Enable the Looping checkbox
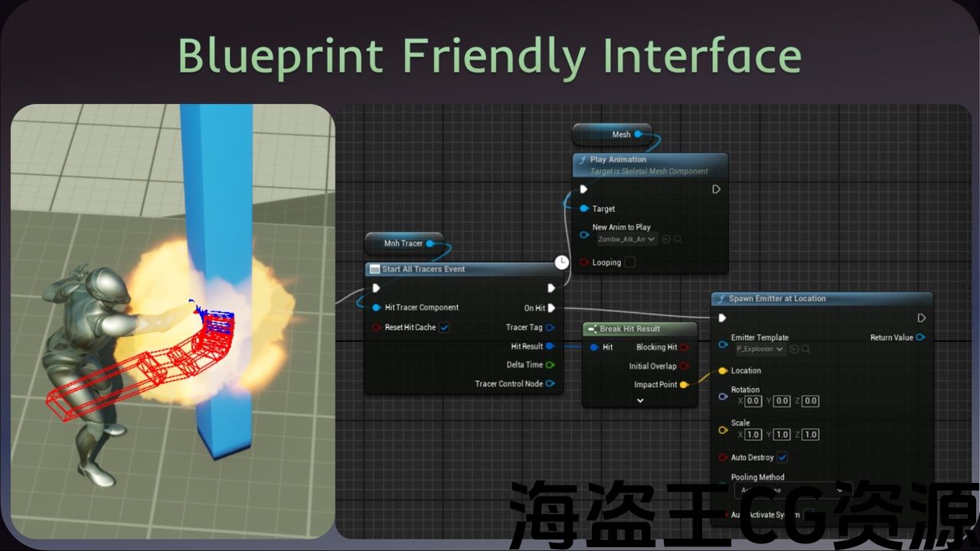The image size is (980, 551). pyautogui.click(x=629, y=262)
